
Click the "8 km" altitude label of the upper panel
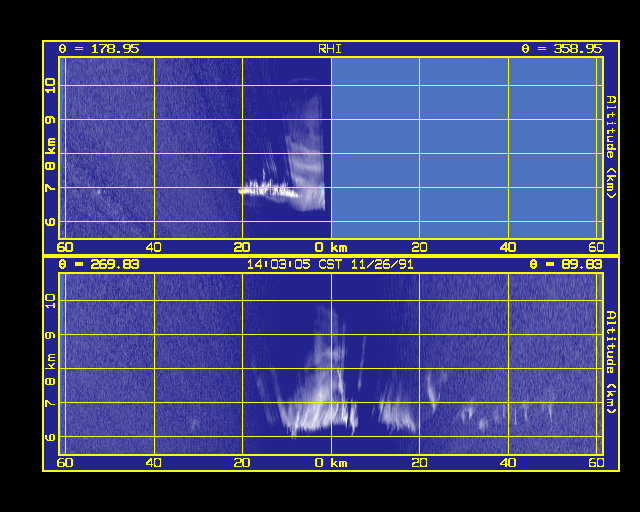pyautogui.click(x=50, y=154)
